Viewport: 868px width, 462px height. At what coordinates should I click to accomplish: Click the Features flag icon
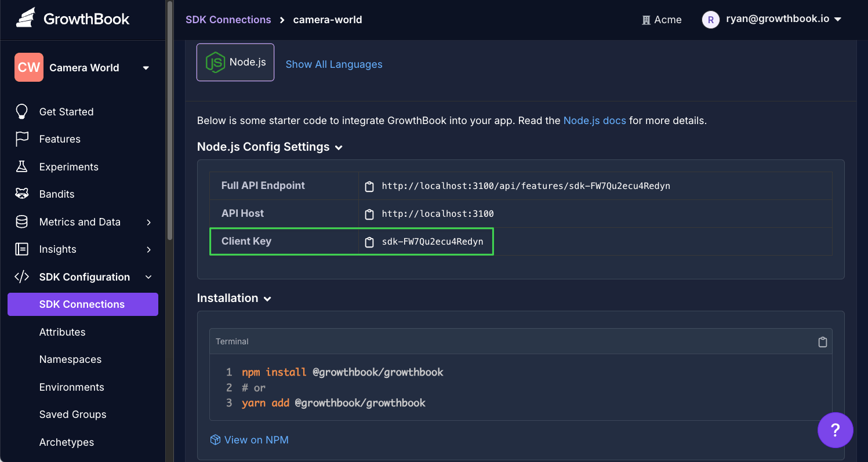[x=21, y=139]
